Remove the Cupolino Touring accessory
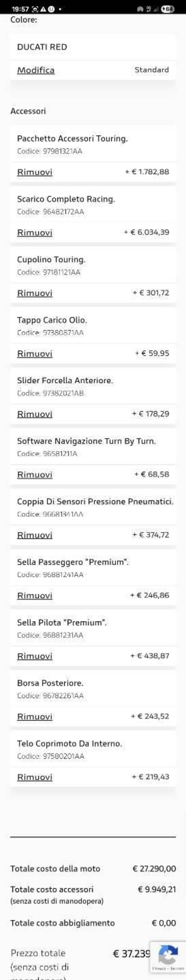Image resolution: width=186 pixels, height=980 pixels. pyautogui.click(x=34, y=293)
